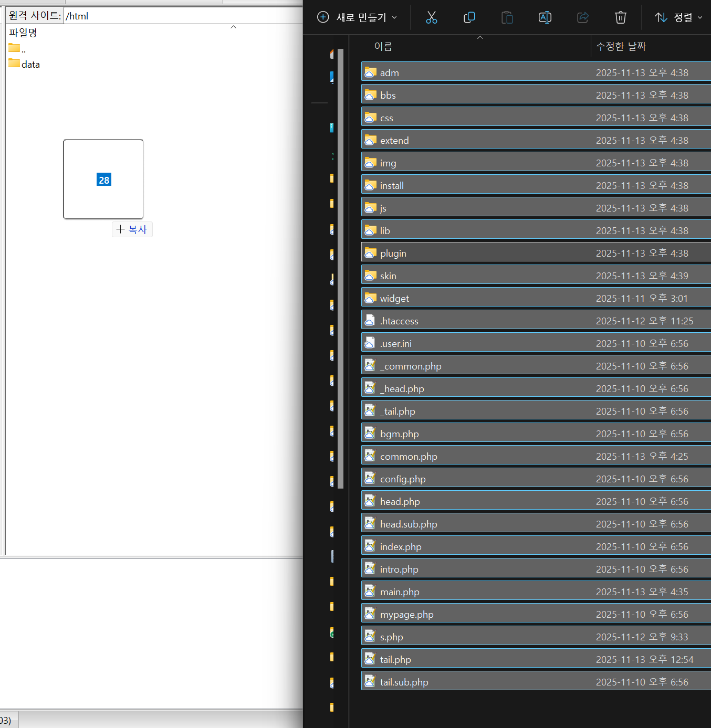Click the Paste icon in the toolbar
This screenshot has width=711, height=728.
coord(507,17)
